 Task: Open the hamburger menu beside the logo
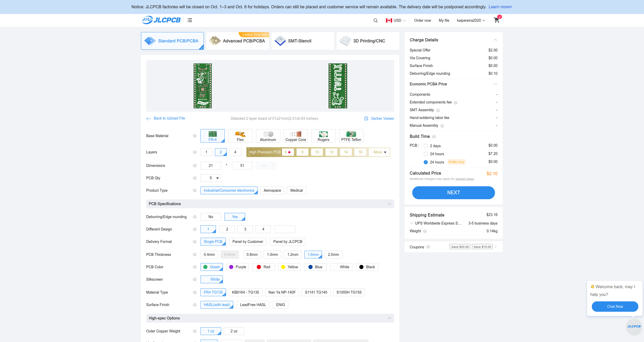[x=190, y=20]
